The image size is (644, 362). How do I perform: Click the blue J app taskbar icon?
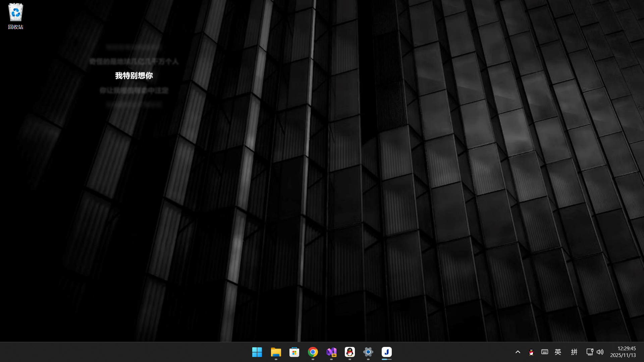pyautogui.click(x=386, y=352)
